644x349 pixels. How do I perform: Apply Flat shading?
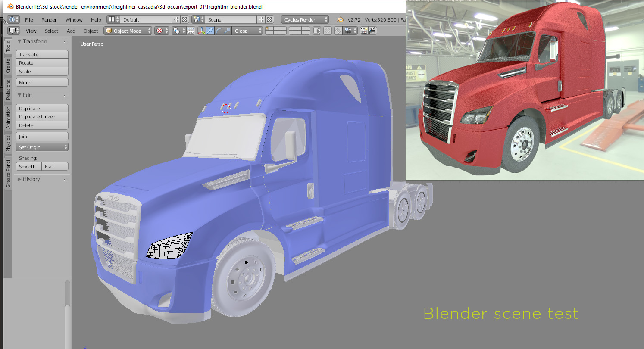(55, 167)
